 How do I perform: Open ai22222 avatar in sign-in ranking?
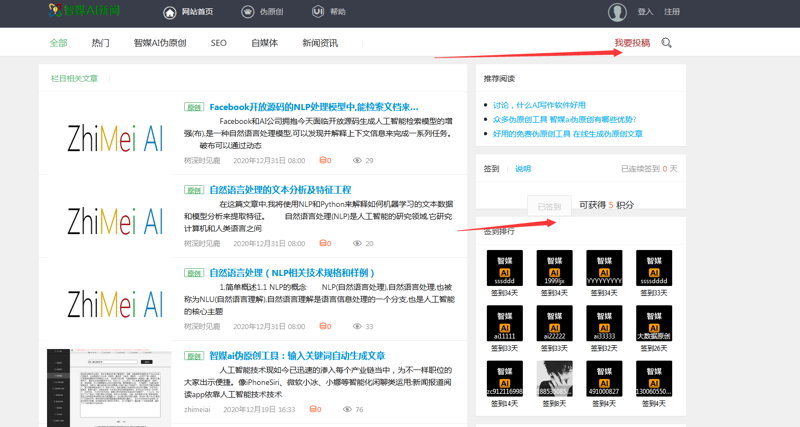click(555, 323)
